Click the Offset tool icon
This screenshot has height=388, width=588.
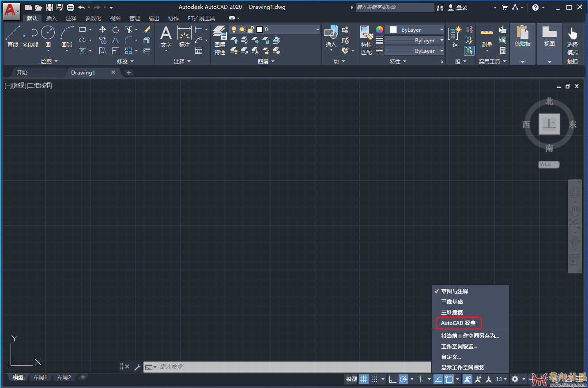pos(147,51)
